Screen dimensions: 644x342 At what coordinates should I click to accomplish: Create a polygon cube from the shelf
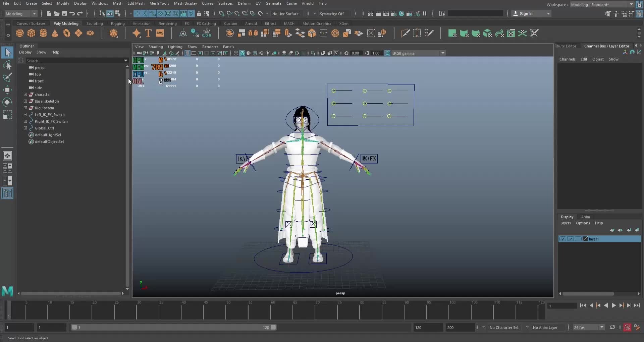[x=31, y=33]
